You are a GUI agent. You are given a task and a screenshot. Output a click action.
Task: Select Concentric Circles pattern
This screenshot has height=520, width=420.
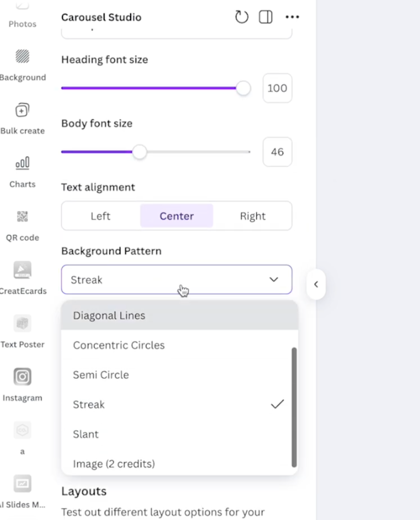[x=119, y=345]
